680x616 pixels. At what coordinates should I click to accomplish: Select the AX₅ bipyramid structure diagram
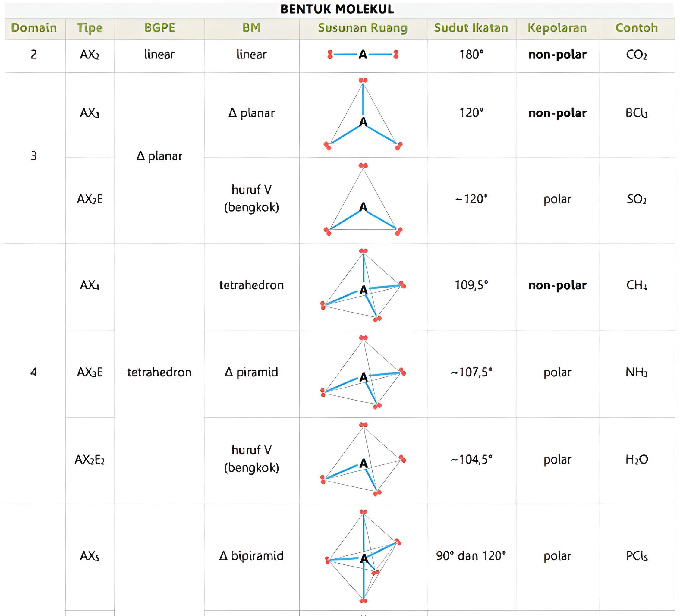pos(363,557)
